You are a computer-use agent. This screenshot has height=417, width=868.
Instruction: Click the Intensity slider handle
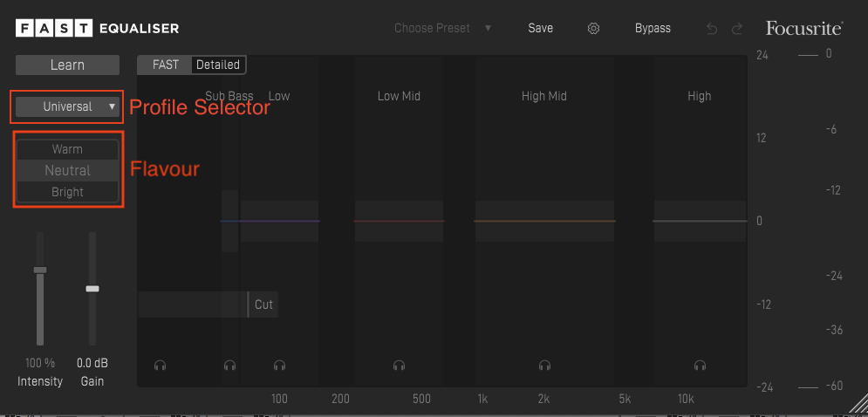pos(40,270)
